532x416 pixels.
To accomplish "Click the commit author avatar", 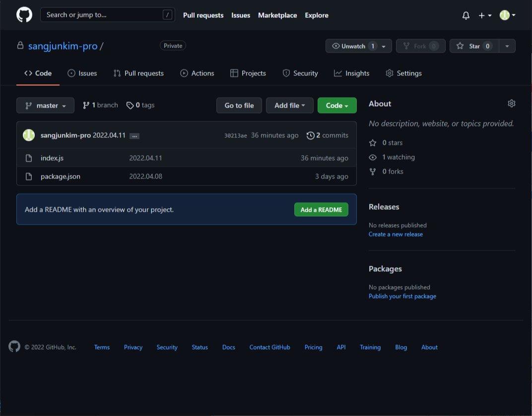I will (x=29, y=135).
